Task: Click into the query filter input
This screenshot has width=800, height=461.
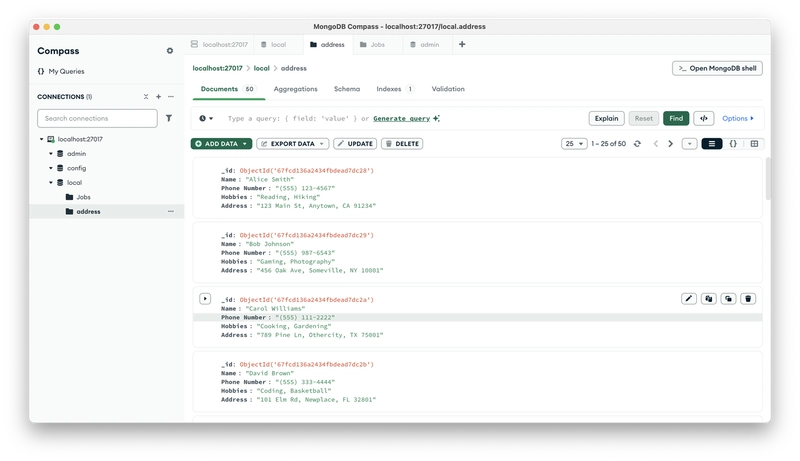Action: coord(403,118)
